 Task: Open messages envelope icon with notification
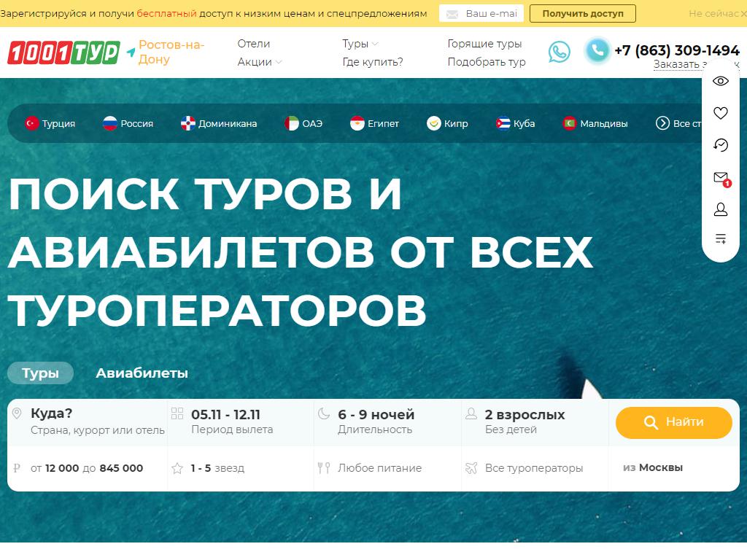(721, 178)
